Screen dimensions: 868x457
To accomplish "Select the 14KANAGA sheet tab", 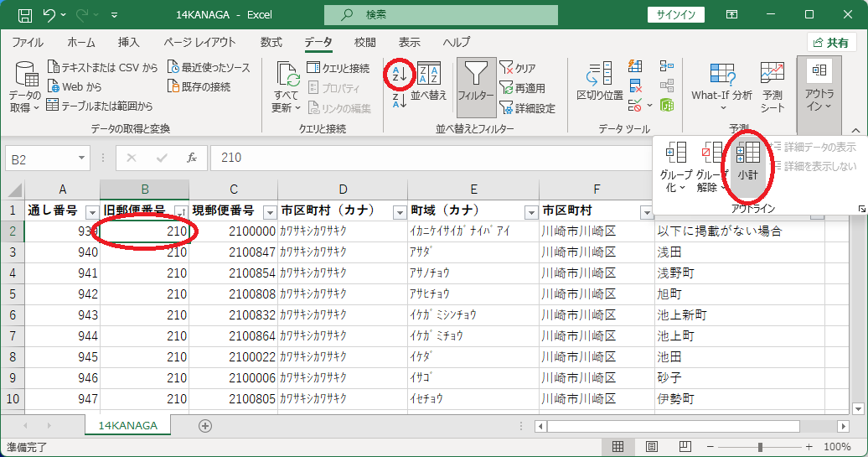I will pos(128,425).
